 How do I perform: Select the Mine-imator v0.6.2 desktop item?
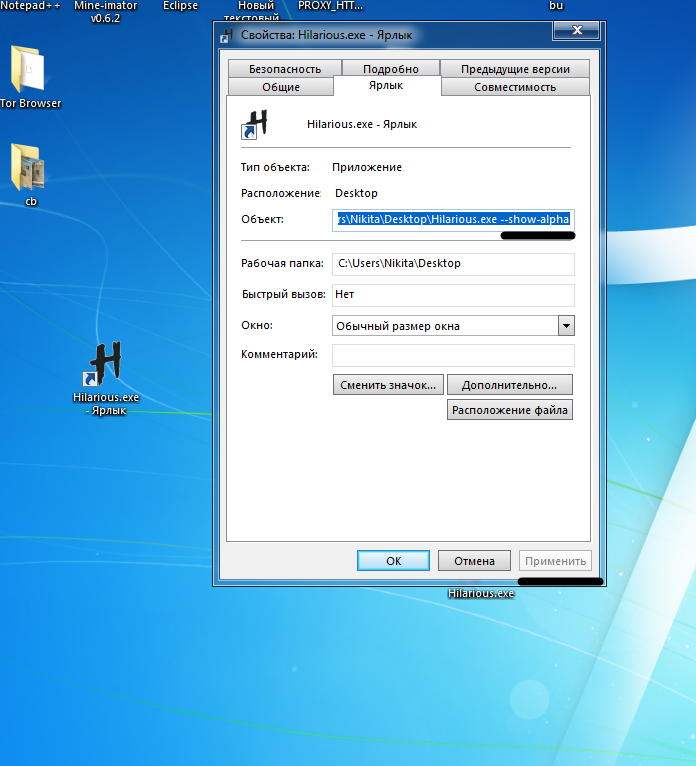105,11
